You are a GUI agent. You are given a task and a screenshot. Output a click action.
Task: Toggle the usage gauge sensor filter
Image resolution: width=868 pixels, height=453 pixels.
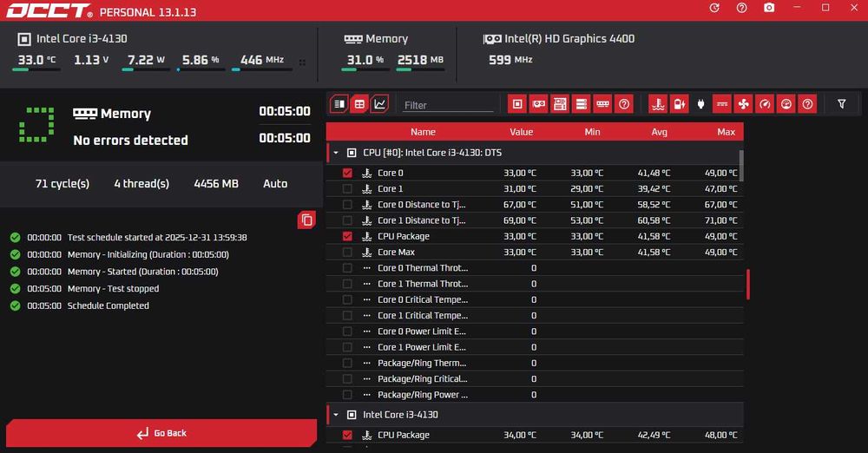click(786, 103)
